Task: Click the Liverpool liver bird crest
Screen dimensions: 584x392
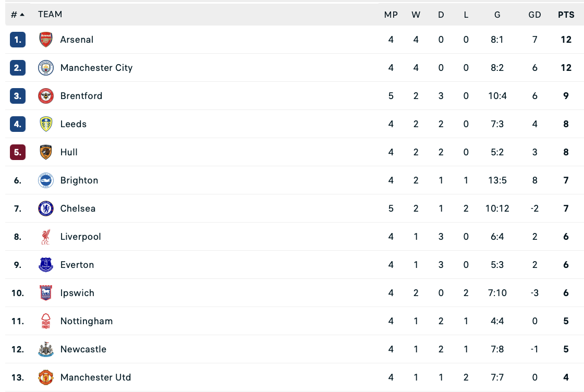Action: tap(46, 237)
